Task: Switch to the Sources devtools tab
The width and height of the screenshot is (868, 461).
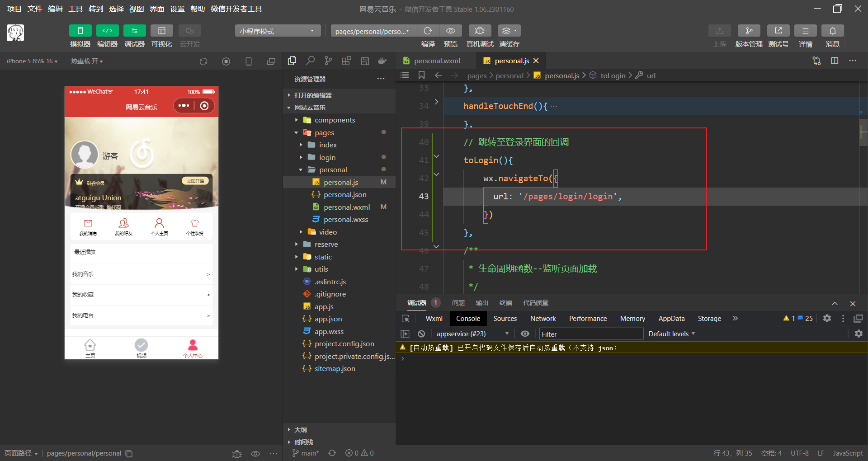Action: click(505, 319)
